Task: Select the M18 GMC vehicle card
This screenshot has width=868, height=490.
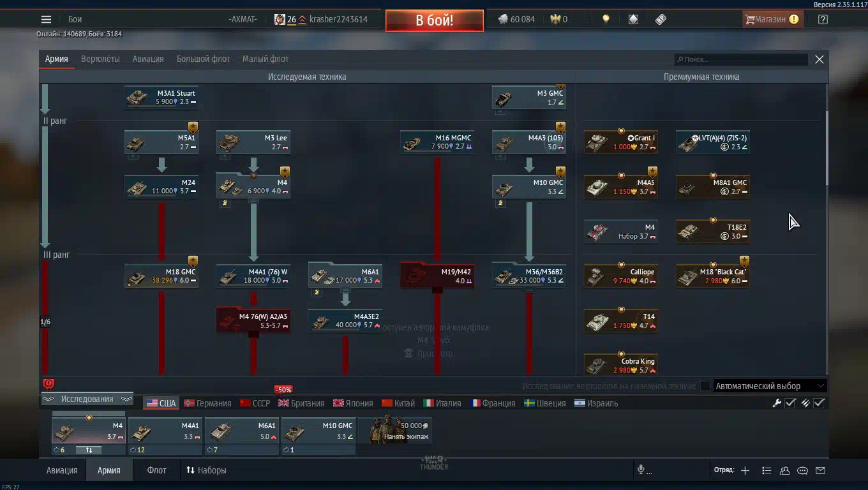Action: 161,276
